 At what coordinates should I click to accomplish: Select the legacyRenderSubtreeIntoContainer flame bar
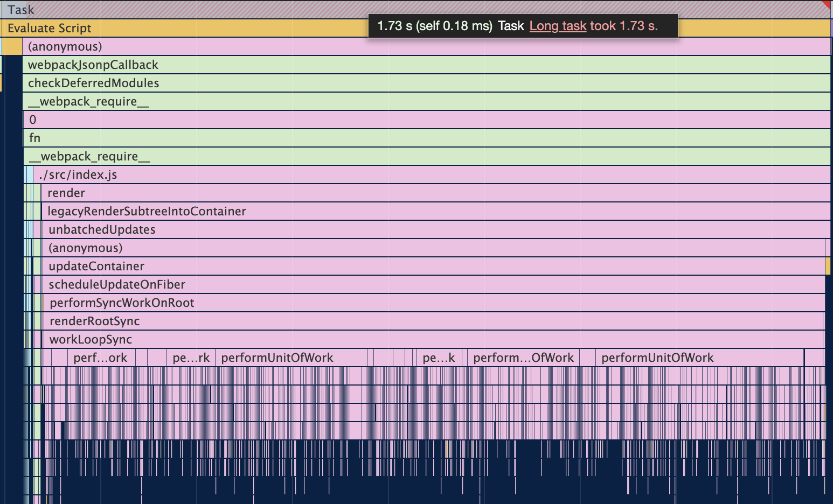tap(436, 211)
